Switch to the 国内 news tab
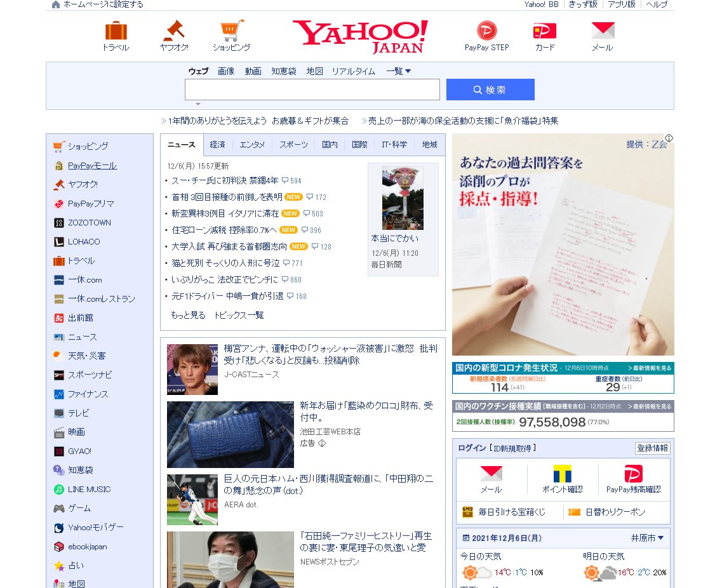Screen dimensions: 722x588 point(330,145)
